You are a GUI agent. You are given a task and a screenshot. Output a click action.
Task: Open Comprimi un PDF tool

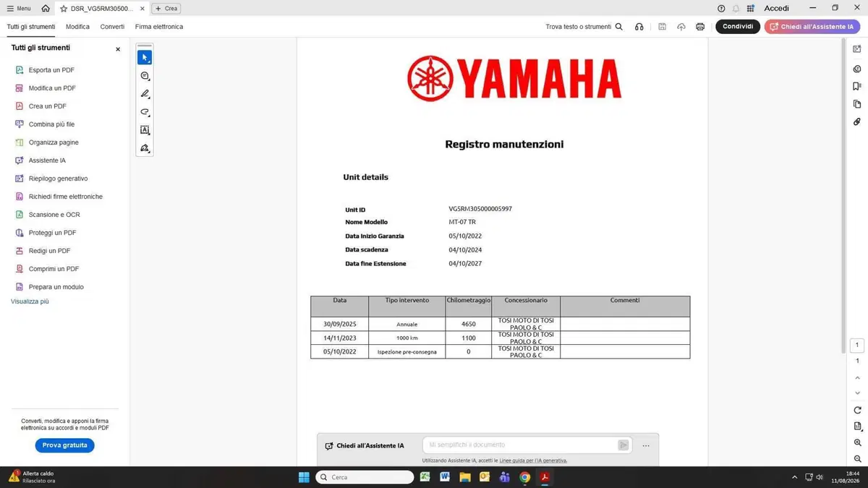click(54, 269)
